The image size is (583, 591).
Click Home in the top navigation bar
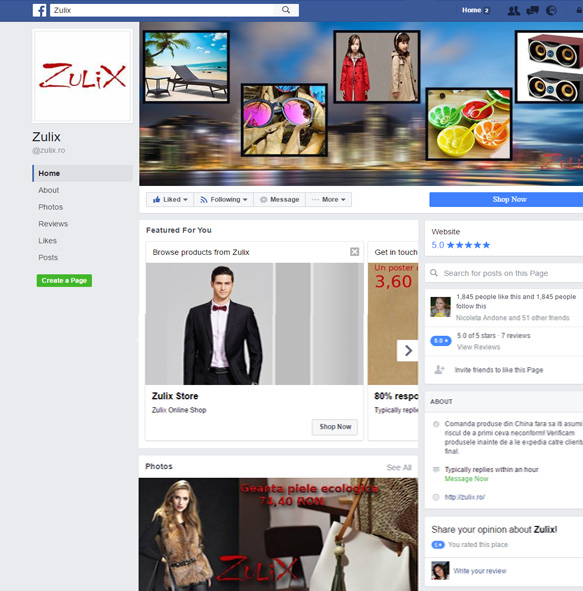coord(471,10)
